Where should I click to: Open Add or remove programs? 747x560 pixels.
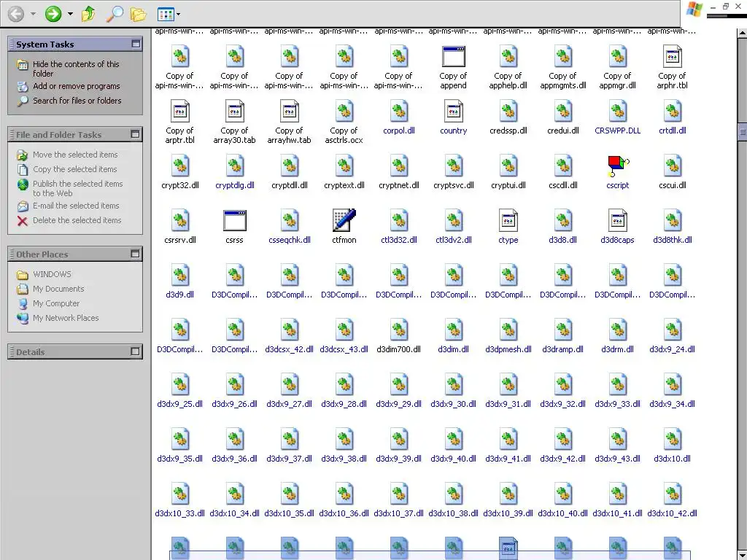[76, 86]
